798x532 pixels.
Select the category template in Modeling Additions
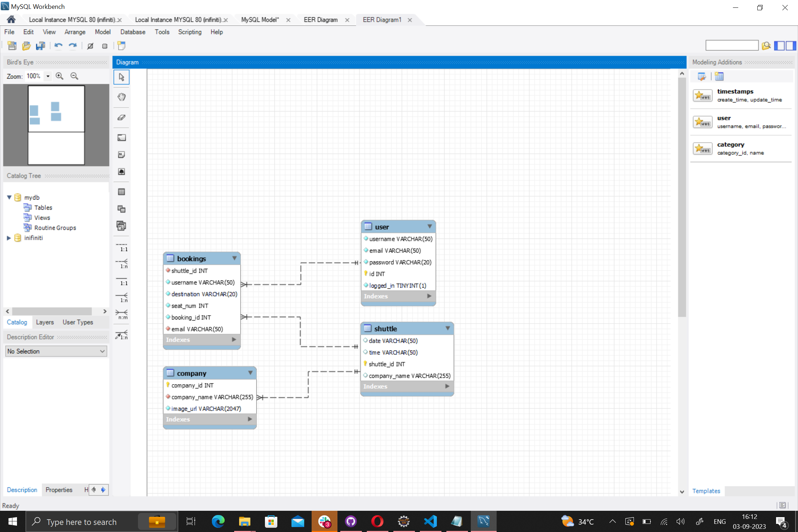tap(741, 149)
